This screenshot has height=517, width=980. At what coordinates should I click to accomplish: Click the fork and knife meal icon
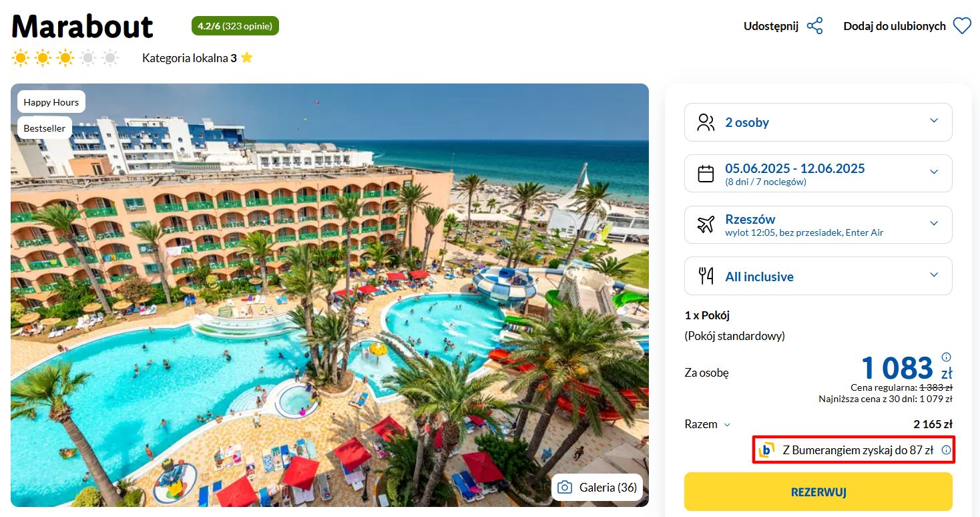point(706,276)
